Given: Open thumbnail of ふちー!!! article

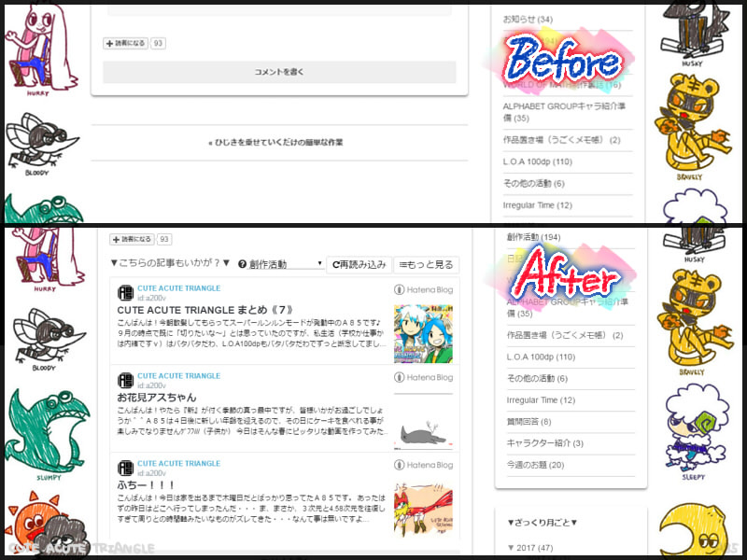Looking at the screenshot, I should pos(424,509).
